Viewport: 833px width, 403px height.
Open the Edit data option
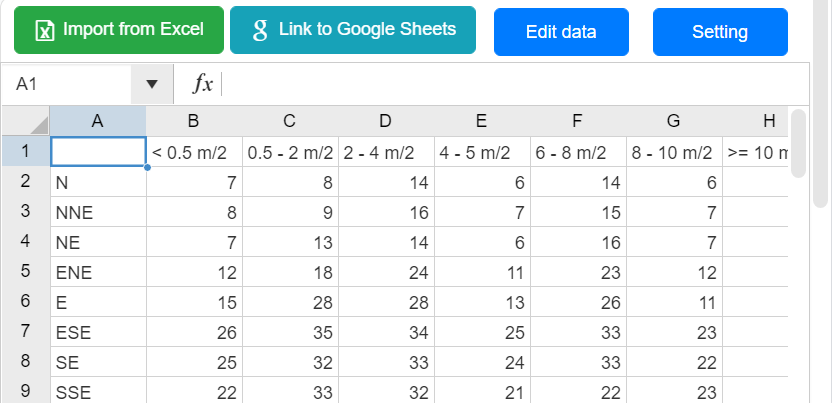point(561,32)
